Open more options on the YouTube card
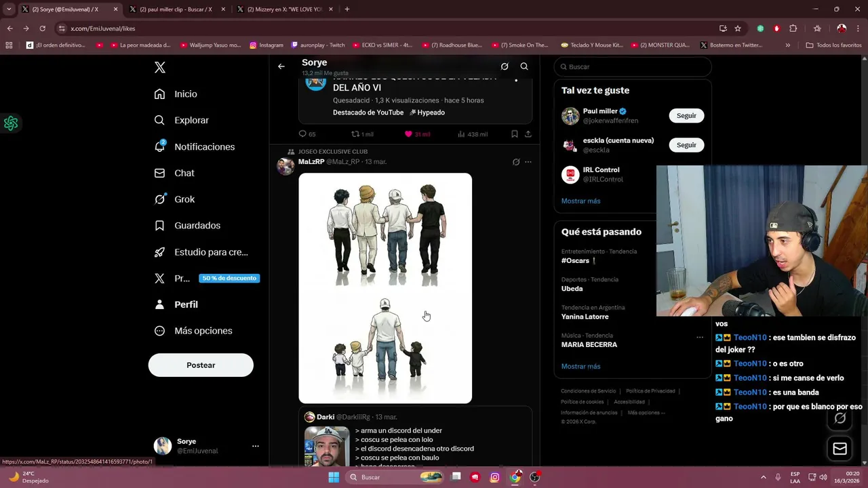 (516, 80)
